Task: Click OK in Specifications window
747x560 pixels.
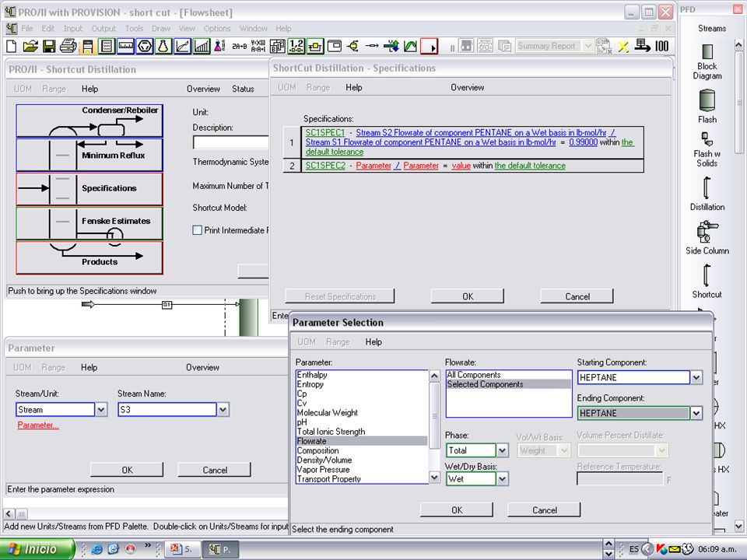Action: click(468, 296)
